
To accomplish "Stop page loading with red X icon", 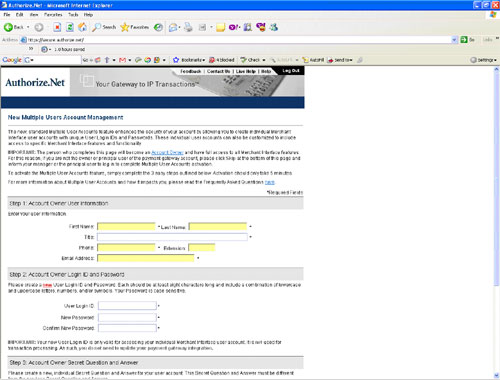I will click(x=57, y=27).
